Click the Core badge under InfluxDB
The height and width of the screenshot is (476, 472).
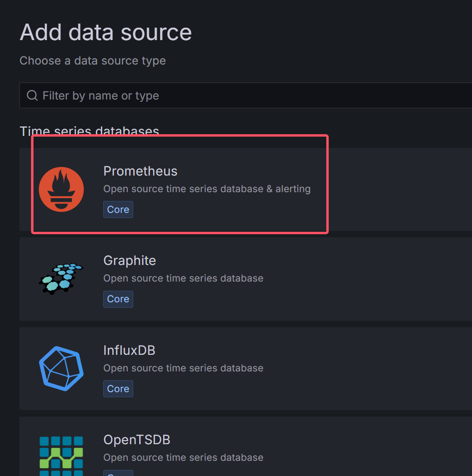(x=118, y=388)
